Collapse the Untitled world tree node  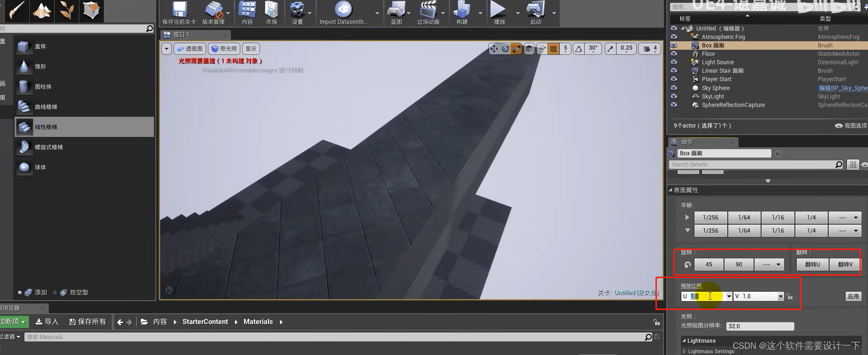click(x=683, y=28)
